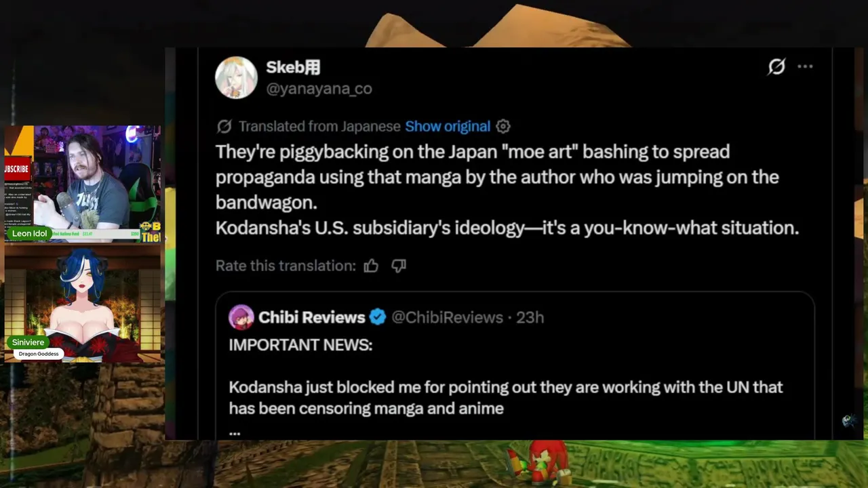Click the 23h timestamp on quoted post

[x=530, y=317]
